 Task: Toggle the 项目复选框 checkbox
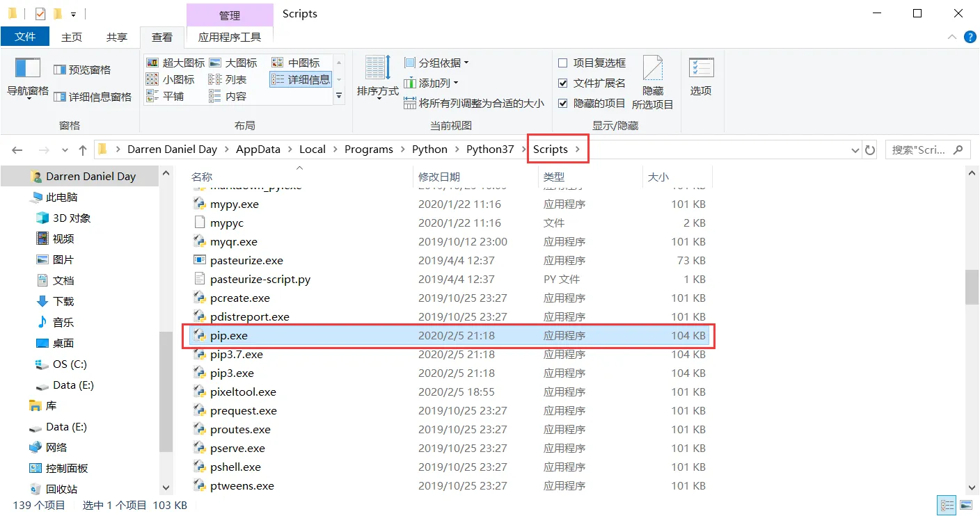tap(563, 63)
